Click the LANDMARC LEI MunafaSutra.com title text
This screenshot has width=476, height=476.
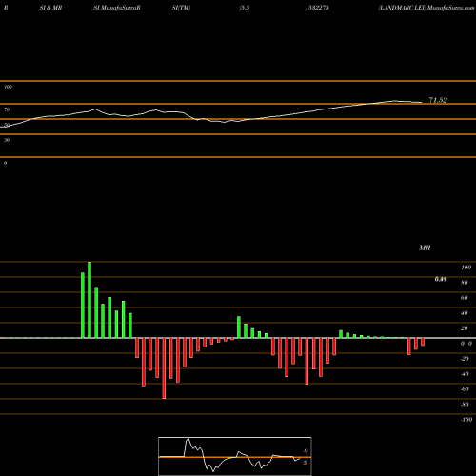coord(426,8)
